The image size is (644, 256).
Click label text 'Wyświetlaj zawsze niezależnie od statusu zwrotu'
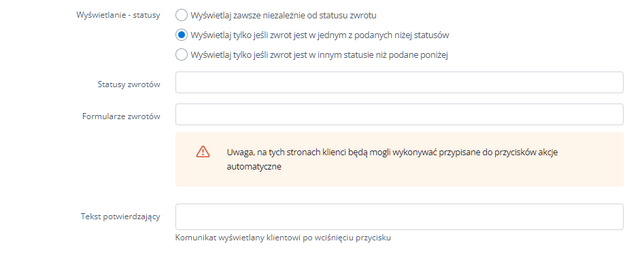pos(284,16)
